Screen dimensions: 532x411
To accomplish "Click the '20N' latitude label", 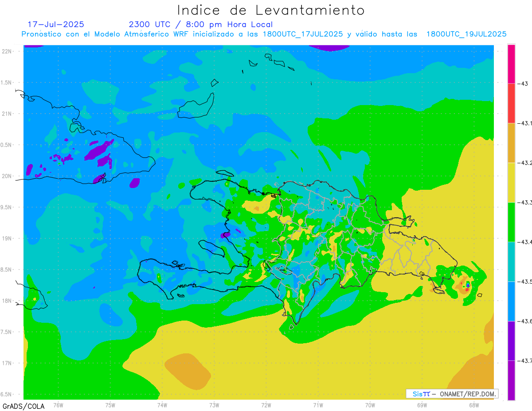I will tap(8, 176).
